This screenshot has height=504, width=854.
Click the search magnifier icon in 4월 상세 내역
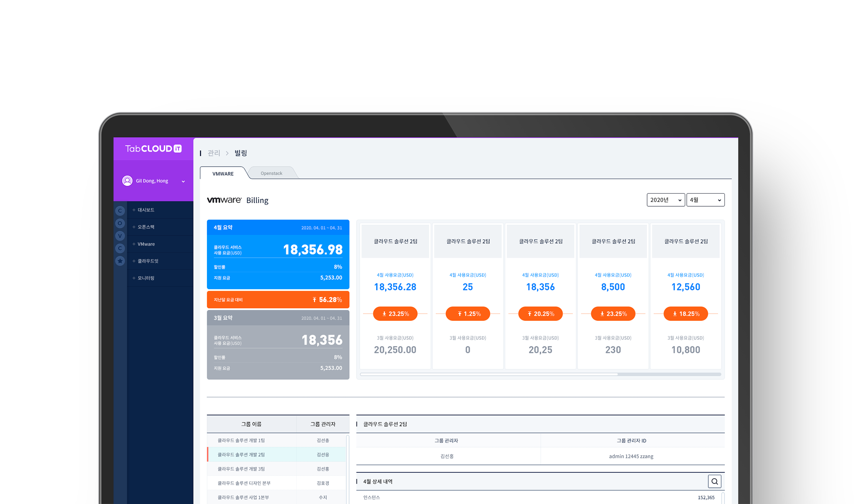[714, 481]
